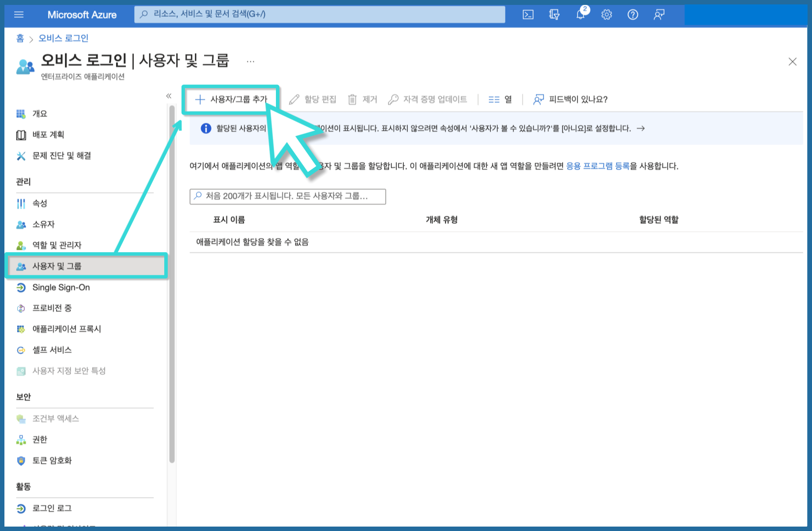Open the Azure portal hamburger menu
This screenshot has width=812, height=531.
click(x=19, y=15)
